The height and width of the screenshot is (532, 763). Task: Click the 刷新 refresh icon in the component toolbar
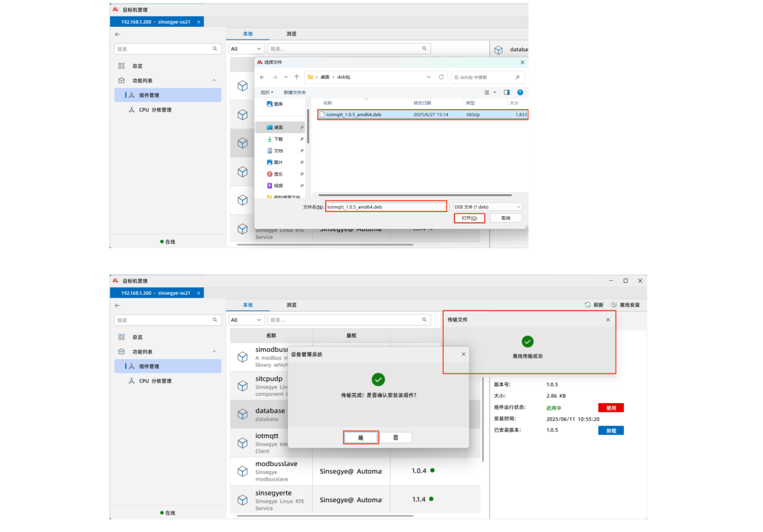point(588,305)
